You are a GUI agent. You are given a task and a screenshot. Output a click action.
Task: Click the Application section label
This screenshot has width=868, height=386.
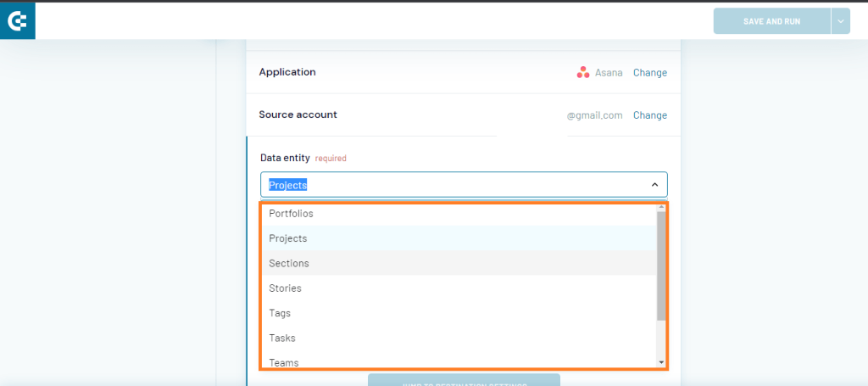(x=287, y=72)
